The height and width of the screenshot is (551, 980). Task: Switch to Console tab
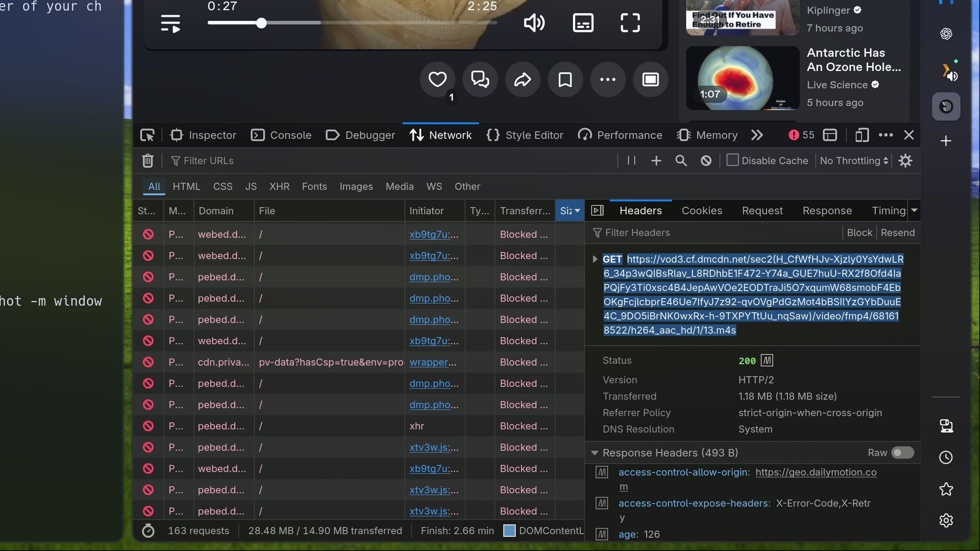[x=281, y=135]
